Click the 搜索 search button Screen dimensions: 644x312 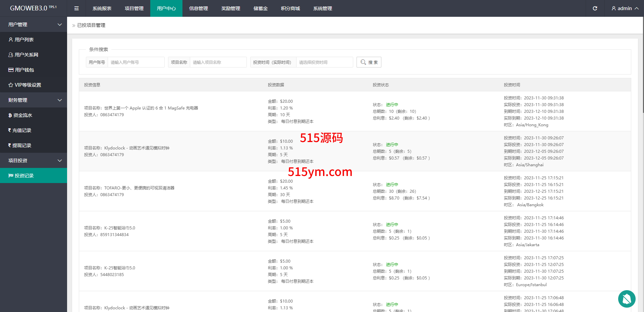[369, 62]
